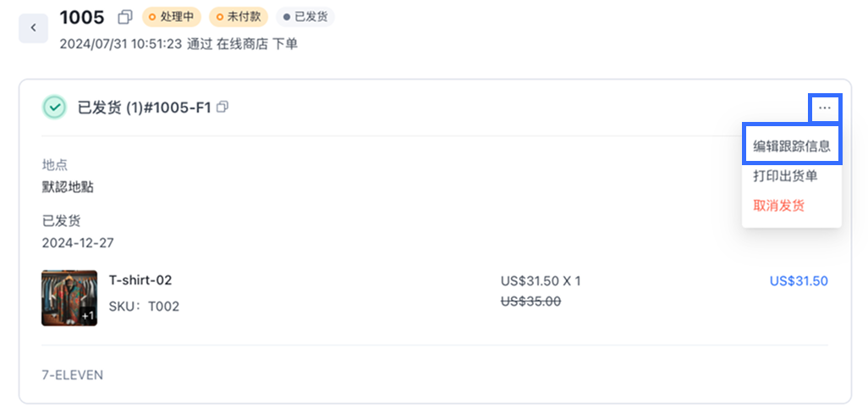Click the strikethrough US$35.00 original price
Image resolution: width=868 pixels, height=415 pixels.
[x=530, y=302]
